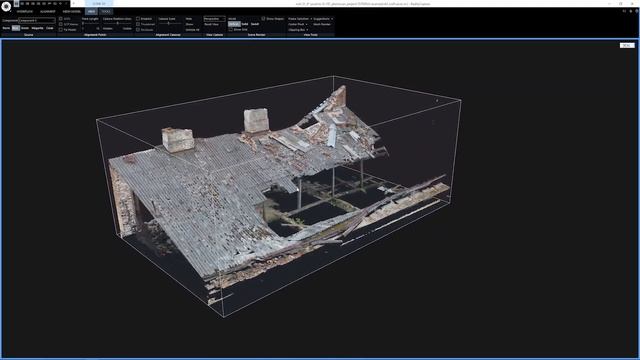Adjust the camera error slider between Hidden and Visible

coord(118,23)
